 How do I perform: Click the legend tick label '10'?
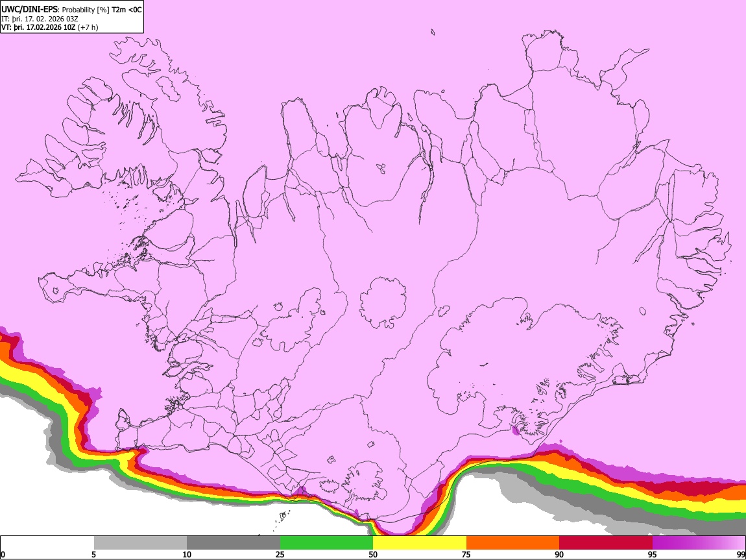187,554
